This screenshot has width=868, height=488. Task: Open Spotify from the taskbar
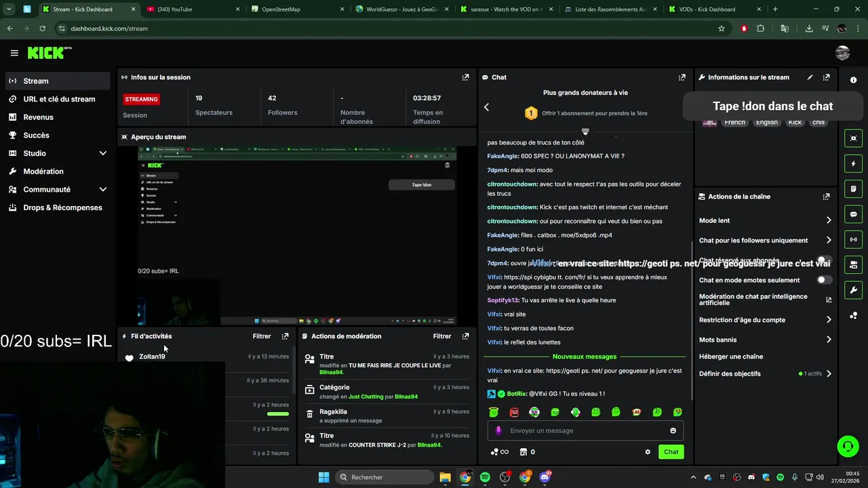click(x=485, y=477)
